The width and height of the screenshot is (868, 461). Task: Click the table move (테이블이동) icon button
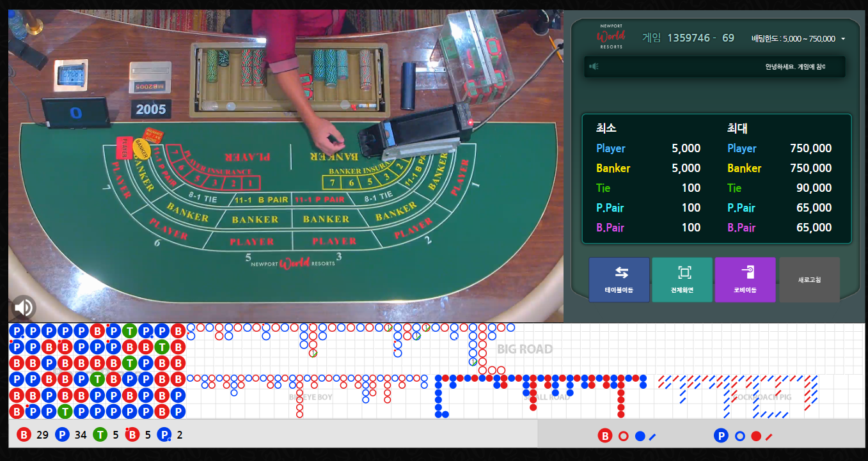619,279
